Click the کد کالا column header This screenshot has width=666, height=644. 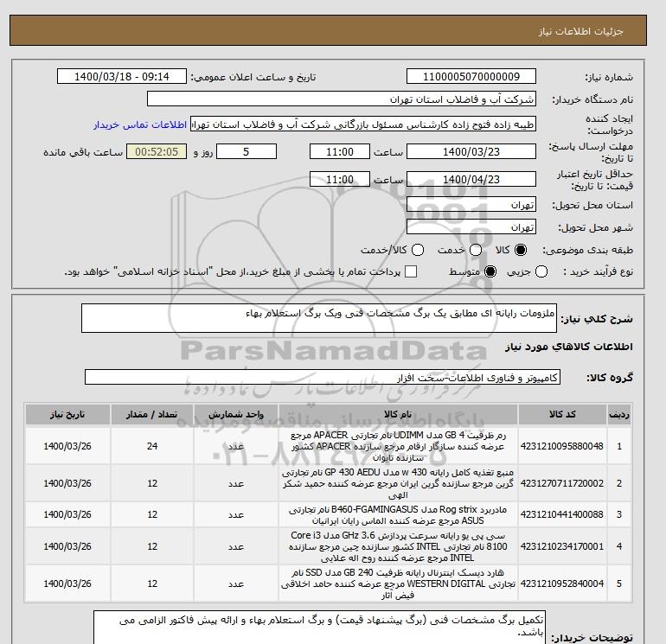pyautogui.click(x=562, y=414)
